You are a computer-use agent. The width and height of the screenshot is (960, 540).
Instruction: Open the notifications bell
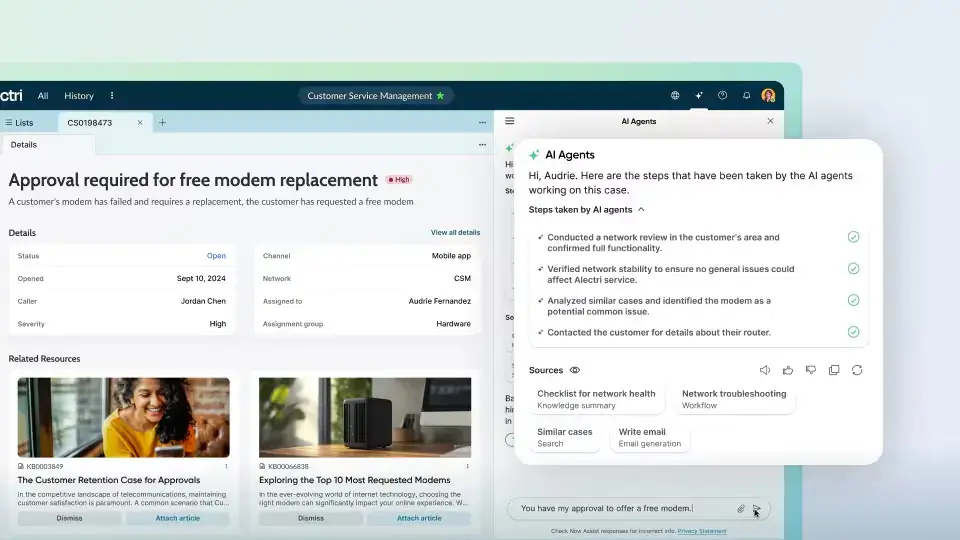pos(746,96)
